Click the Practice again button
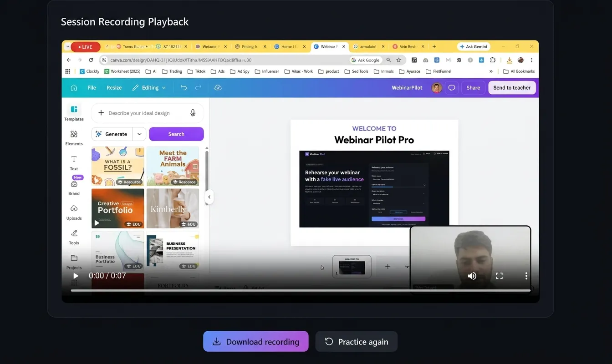The height and width of the screenshot is (364, 612). click(357, 341)
